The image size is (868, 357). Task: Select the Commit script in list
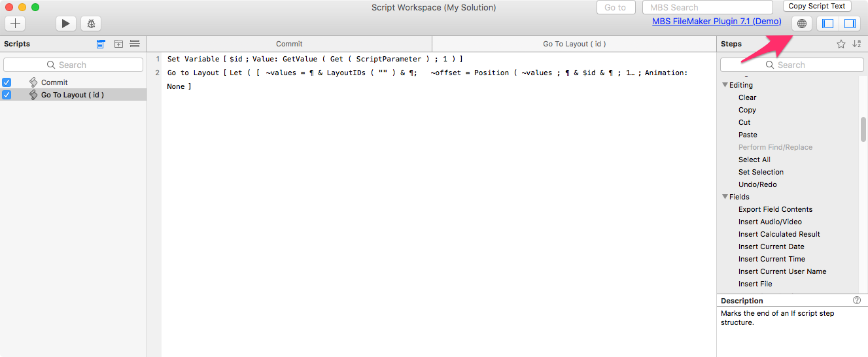(x=73, y=82)
